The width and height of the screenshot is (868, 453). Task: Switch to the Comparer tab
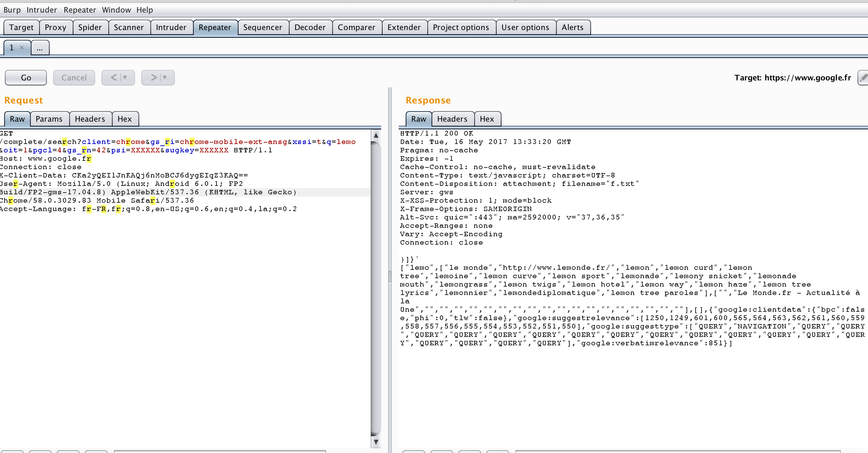356,27
